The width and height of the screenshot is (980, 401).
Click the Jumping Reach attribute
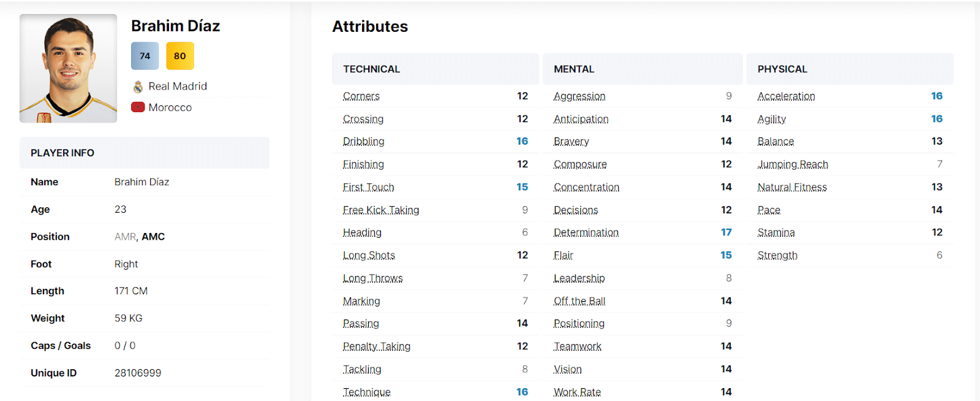point(793,164)
